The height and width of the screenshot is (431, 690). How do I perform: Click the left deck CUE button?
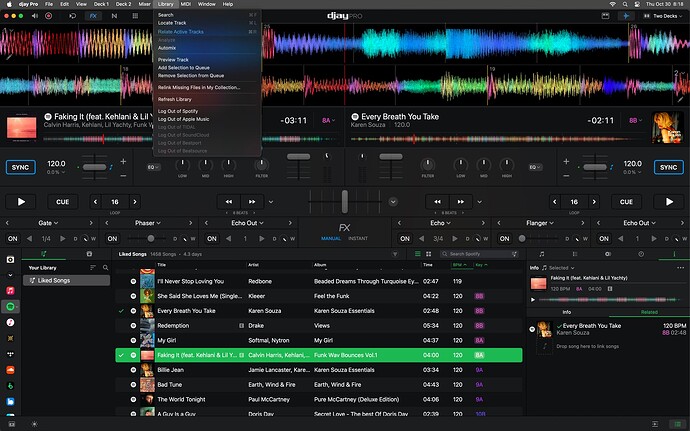tap(63, 201)
